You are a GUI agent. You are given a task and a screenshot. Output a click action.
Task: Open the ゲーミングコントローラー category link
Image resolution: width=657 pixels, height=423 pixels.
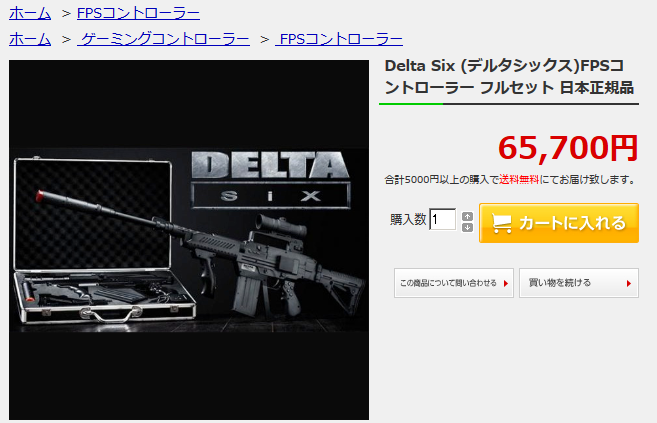pos(163,39)
